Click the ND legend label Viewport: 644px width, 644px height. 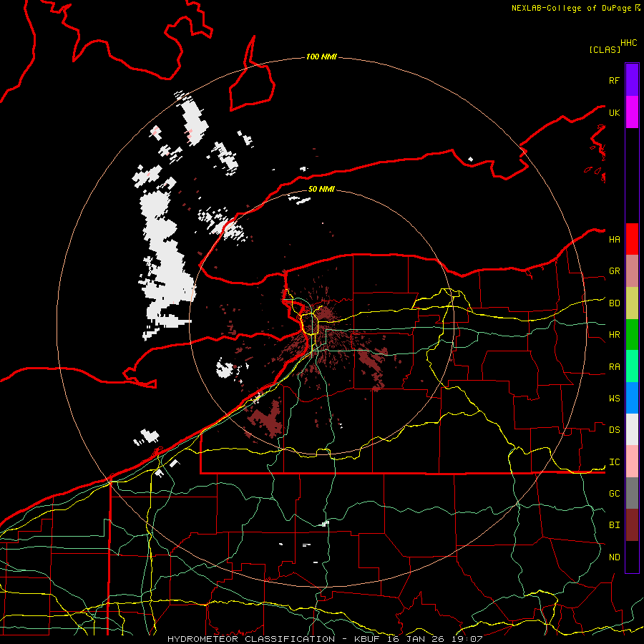click(615, 557)
